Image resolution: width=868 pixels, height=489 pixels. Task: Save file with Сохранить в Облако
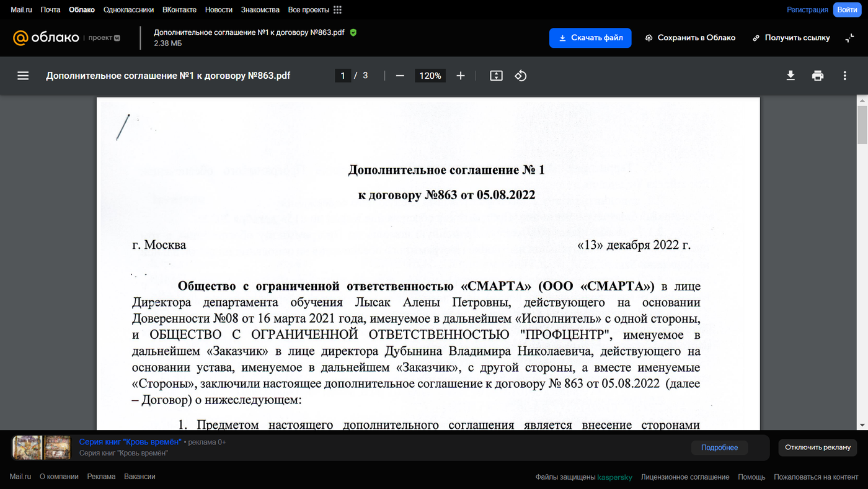[x=690, y=38]
